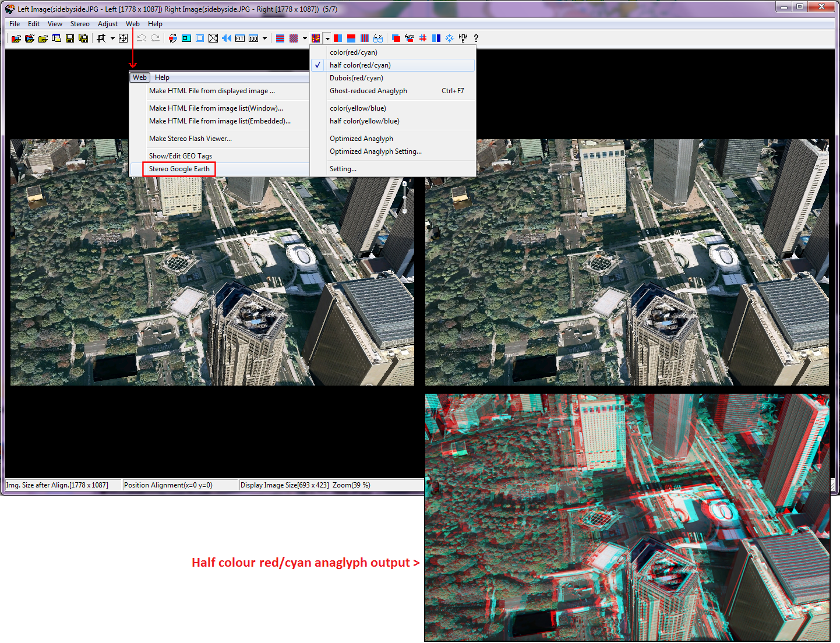The width and height of the screenshot is (840, 643).
Task: Toggle the red grid overlay icon
Action: pos(423,38)
